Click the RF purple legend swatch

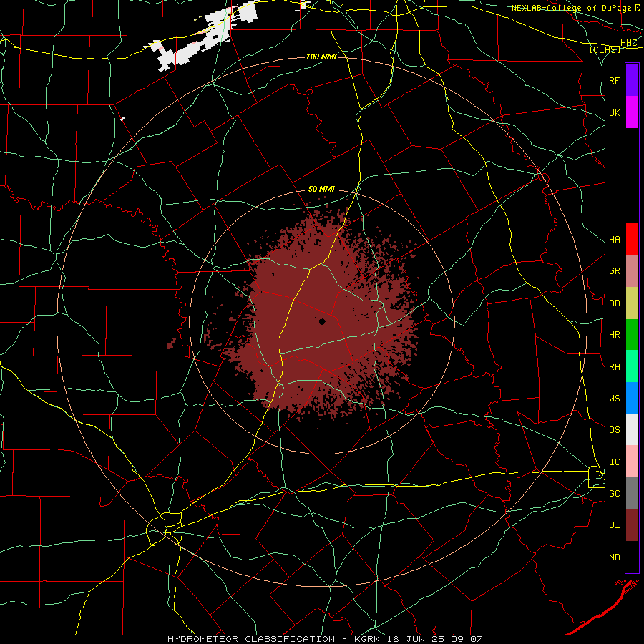632,80
